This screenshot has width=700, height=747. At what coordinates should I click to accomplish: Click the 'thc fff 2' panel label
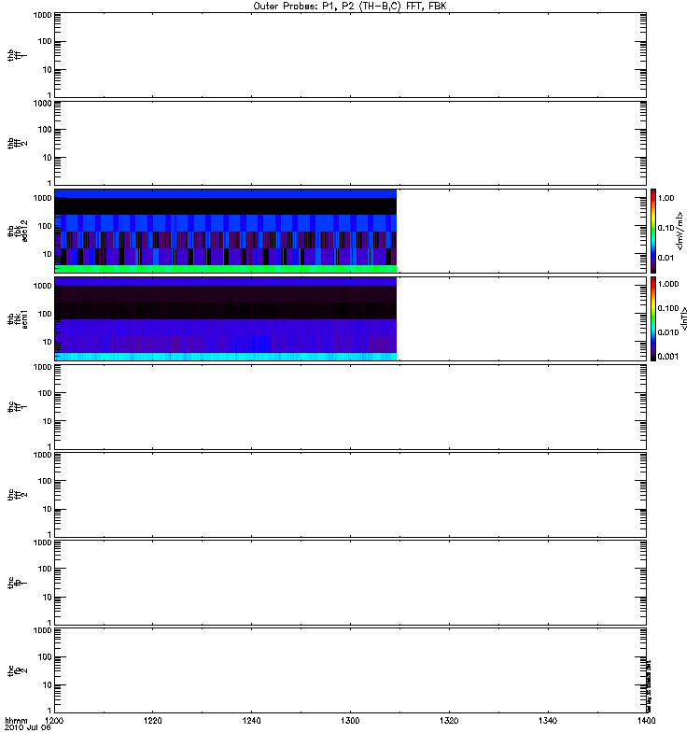(x=18, y=495)
